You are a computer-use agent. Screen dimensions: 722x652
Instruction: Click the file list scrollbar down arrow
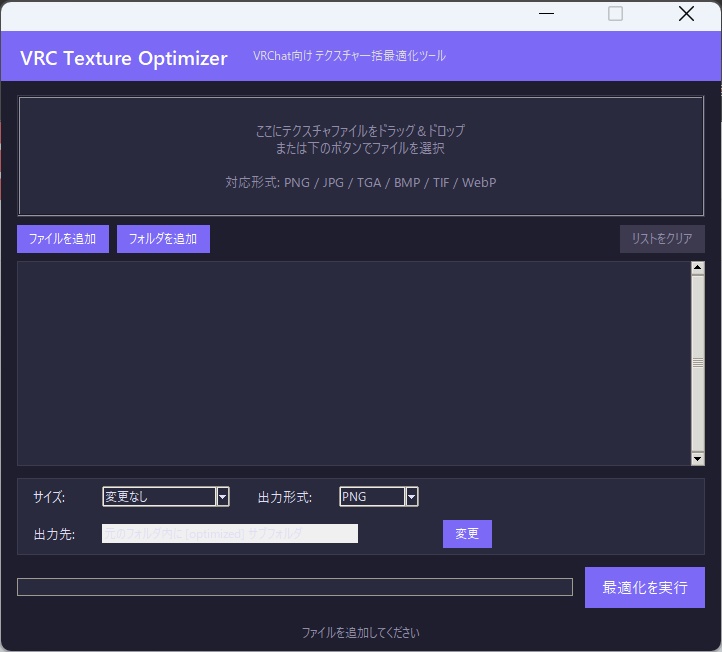pyautogui.click(x=698, y=459)
